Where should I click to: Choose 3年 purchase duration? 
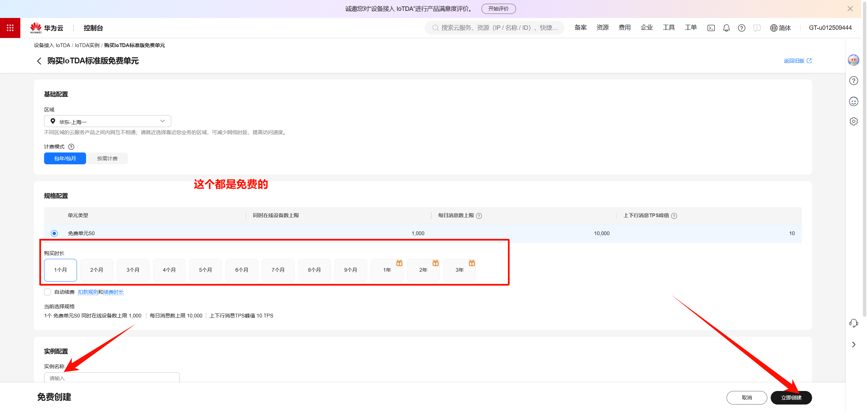[459, 270]
